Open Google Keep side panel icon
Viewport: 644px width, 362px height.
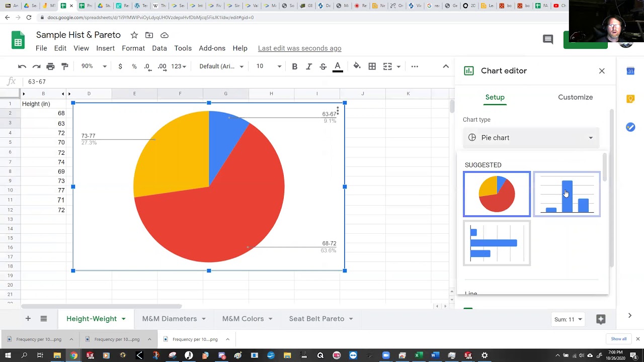click(630, 99)
